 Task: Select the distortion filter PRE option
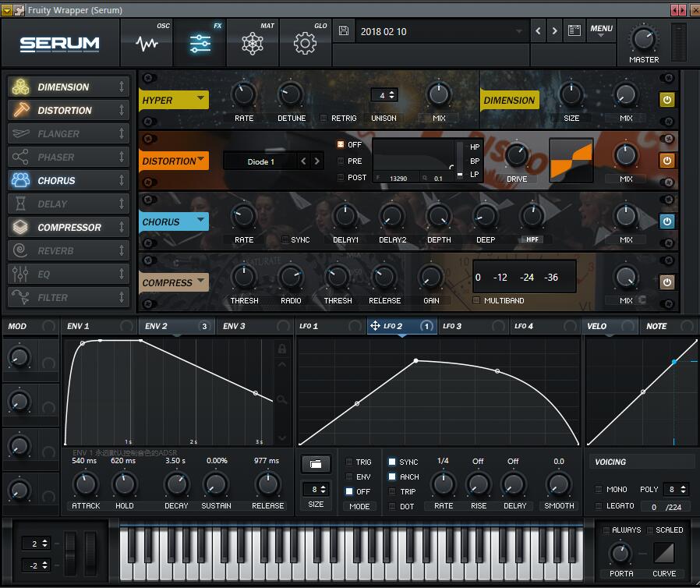click(341, 161)
